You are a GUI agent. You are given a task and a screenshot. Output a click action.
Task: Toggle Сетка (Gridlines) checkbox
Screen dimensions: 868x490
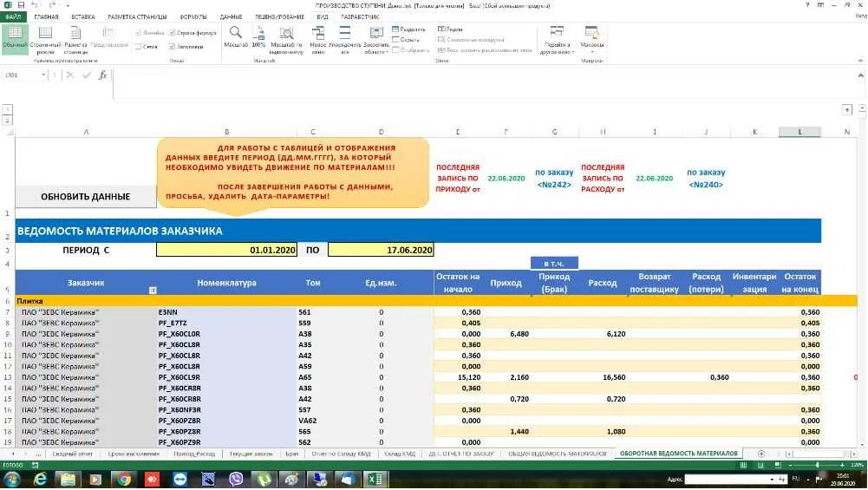[139, 47]
